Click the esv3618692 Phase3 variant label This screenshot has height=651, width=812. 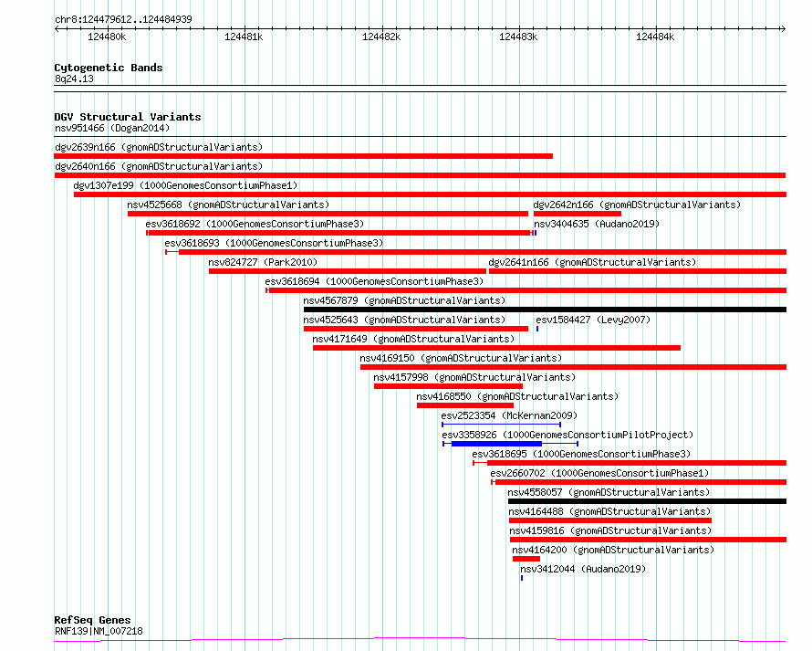255,224
